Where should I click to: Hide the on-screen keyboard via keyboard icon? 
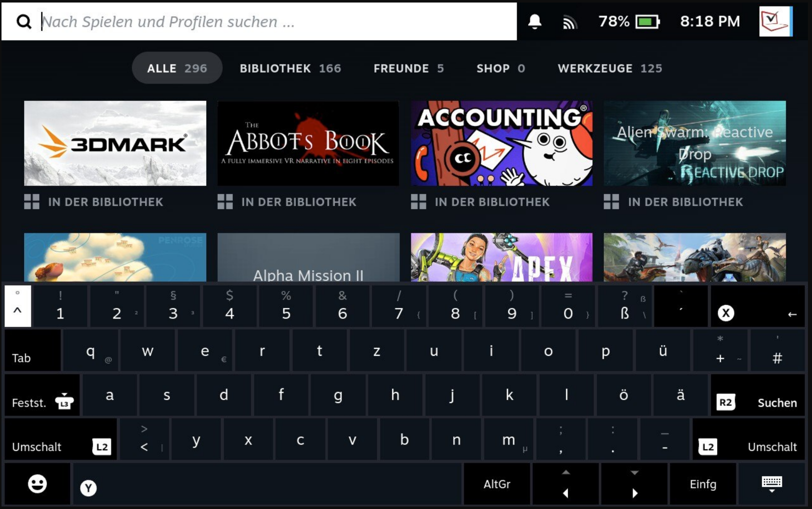[x=771, y=484]
